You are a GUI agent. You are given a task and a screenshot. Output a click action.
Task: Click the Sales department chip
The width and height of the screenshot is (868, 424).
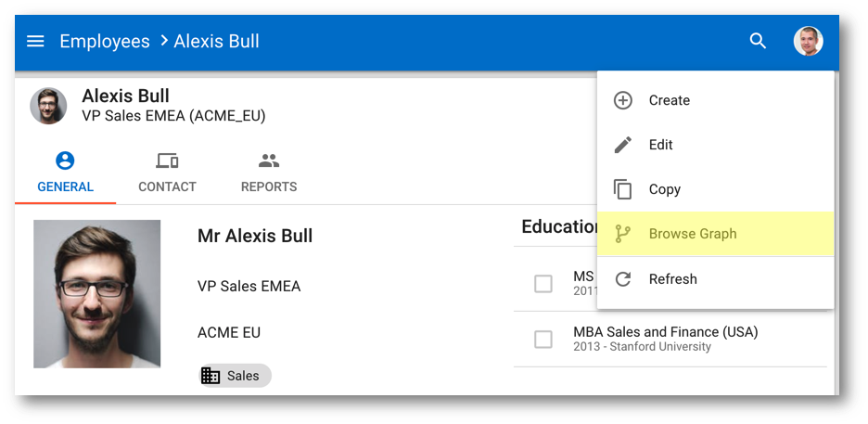pyautogui.click(x=235, y=376)
